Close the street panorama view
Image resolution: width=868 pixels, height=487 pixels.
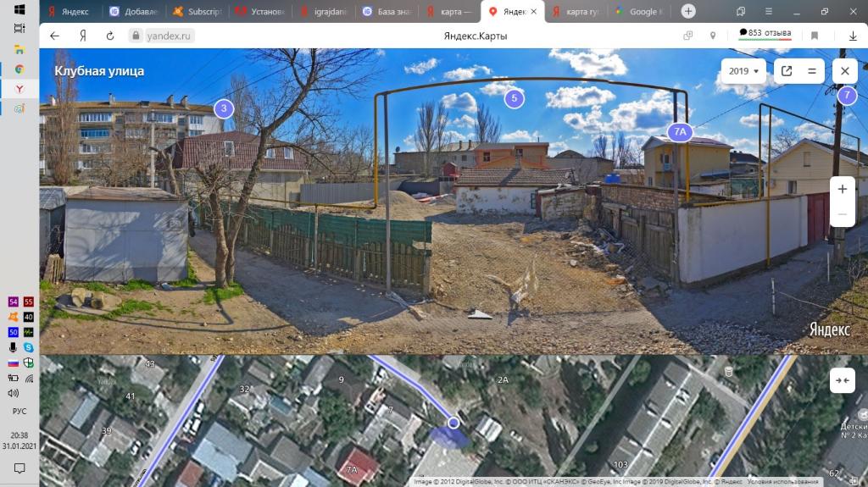[x=844, y=71]
